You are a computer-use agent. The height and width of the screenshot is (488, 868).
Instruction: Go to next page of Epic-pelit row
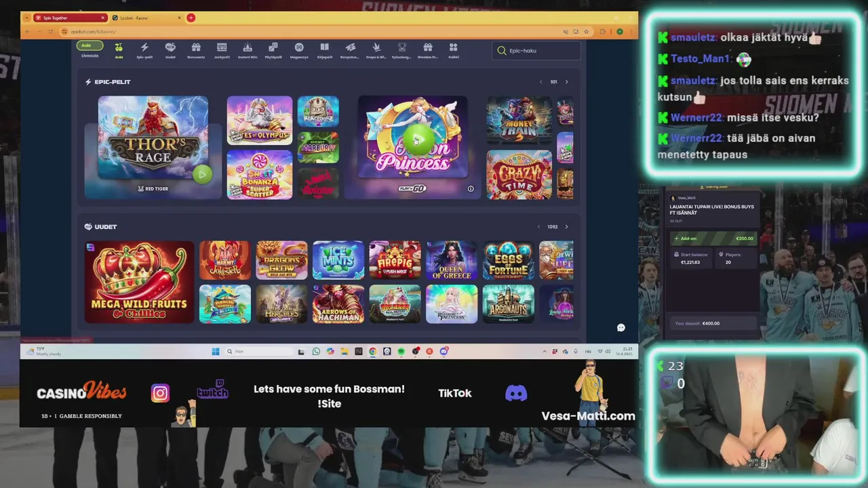point(567,82)
